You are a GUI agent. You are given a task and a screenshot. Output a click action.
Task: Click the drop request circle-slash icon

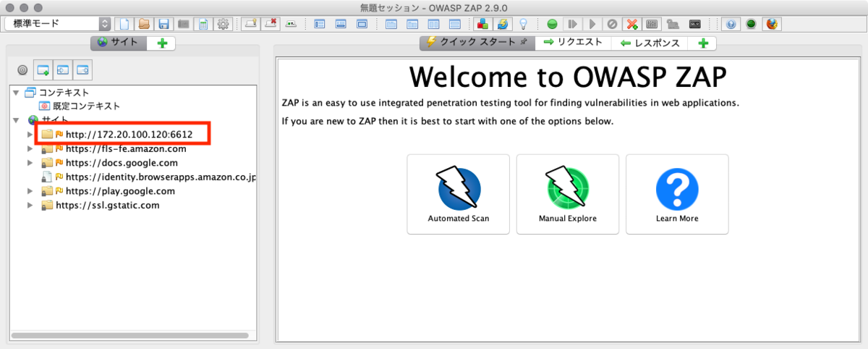pyautogui.click(x=613, y=24)
